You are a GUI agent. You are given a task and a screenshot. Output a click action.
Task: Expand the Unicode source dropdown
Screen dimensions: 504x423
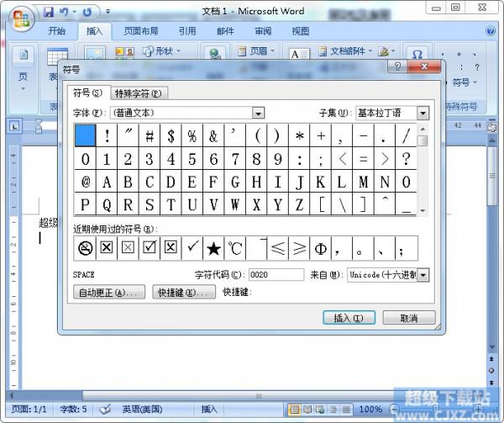click(423, 275)
